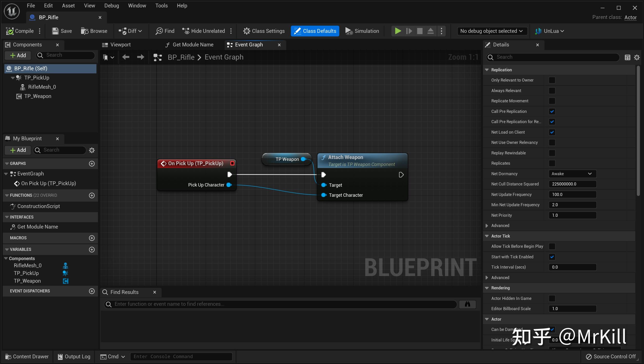The width and height of the screenshot is (644, 364).
Task: Uncheck Start with Tick Enabled
Action: tap(552, 257)
